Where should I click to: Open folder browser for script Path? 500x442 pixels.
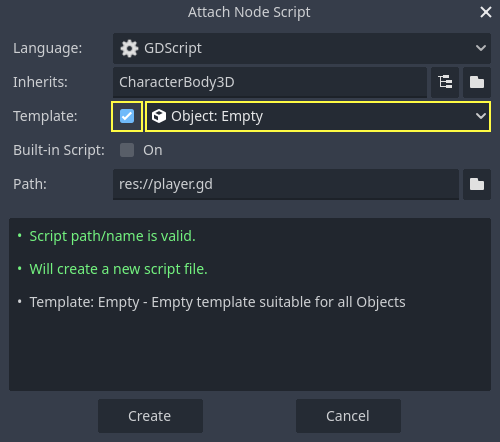tap(477, 184)
